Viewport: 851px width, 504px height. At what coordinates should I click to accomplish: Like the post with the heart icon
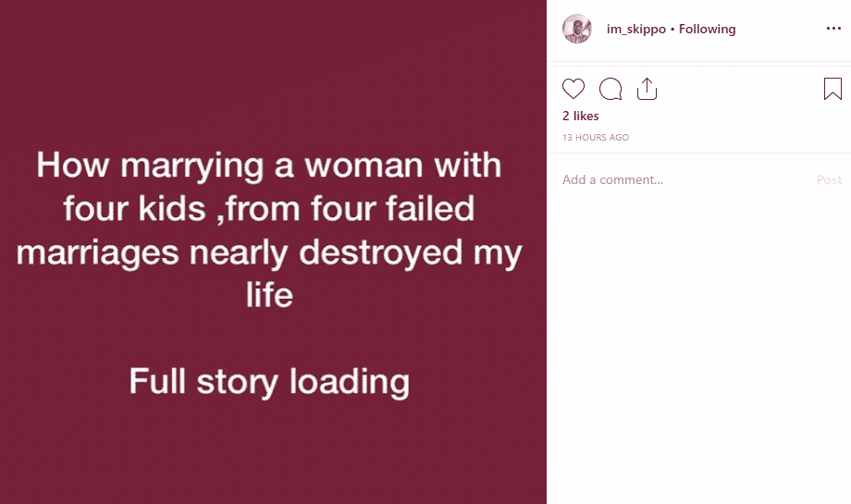coord(573,89)
